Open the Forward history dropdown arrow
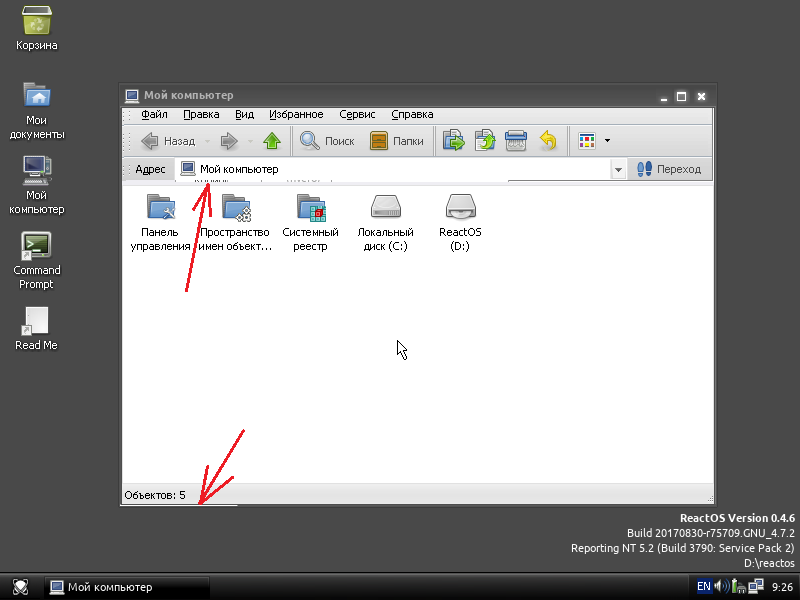The image size is (800, 600). pyautogui.click(x=250, y=141)
